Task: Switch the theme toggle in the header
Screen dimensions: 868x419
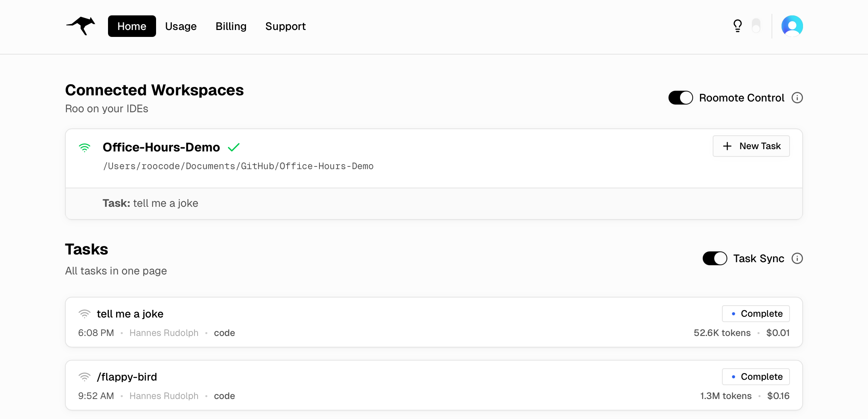Action: pos(757,25)
